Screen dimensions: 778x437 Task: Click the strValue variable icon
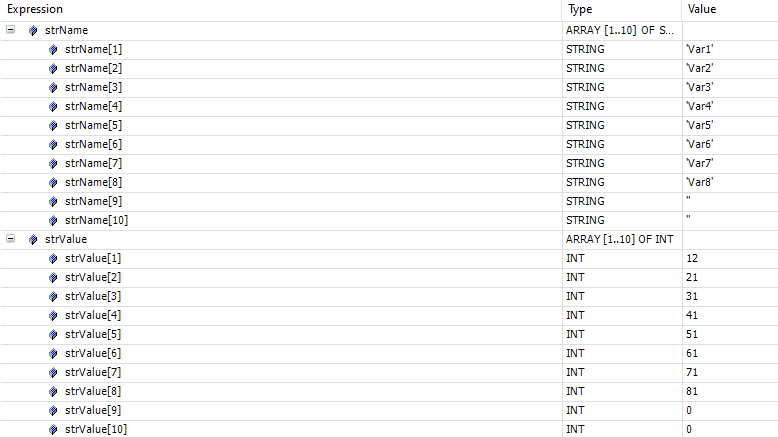pos(33,240)
